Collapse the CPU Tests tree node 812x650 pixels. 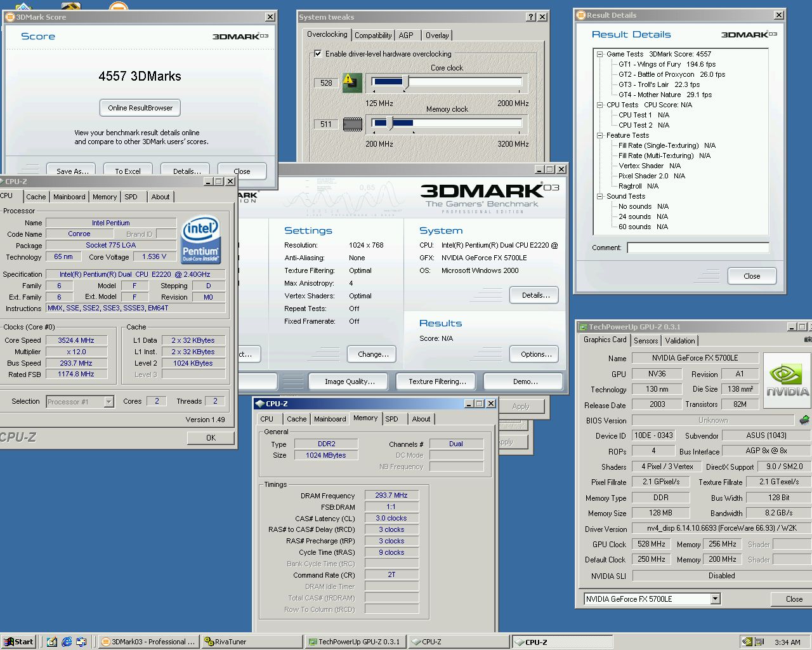tap(599, 105)
